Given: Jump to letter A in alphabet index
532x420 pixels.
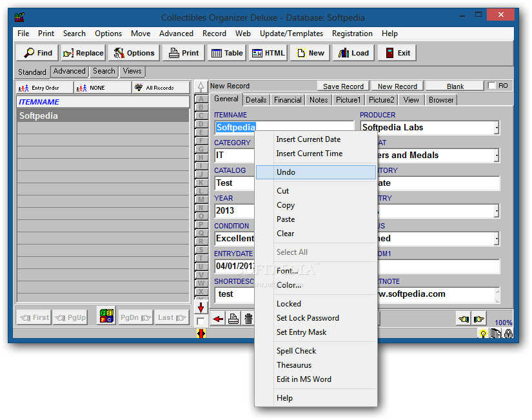Looking at the screenshot, I should point(201,99).
